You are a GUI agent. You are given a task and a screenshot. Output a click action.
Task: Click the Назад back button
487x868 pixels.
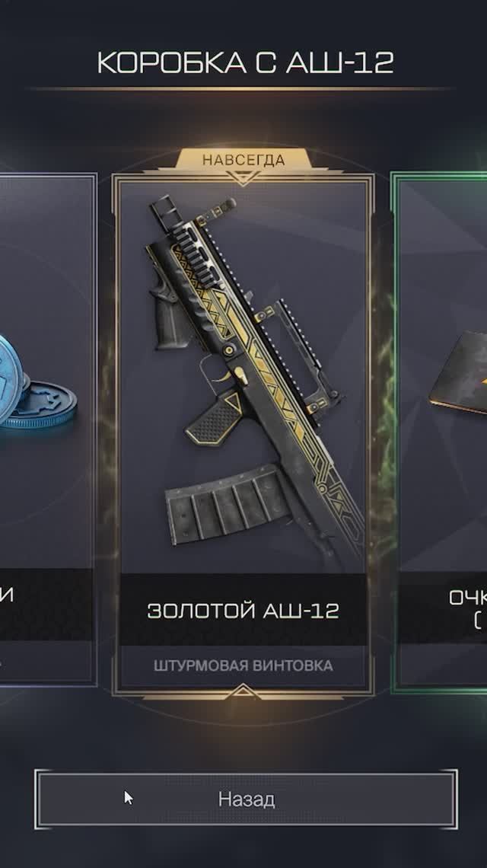tap(246, 799)
